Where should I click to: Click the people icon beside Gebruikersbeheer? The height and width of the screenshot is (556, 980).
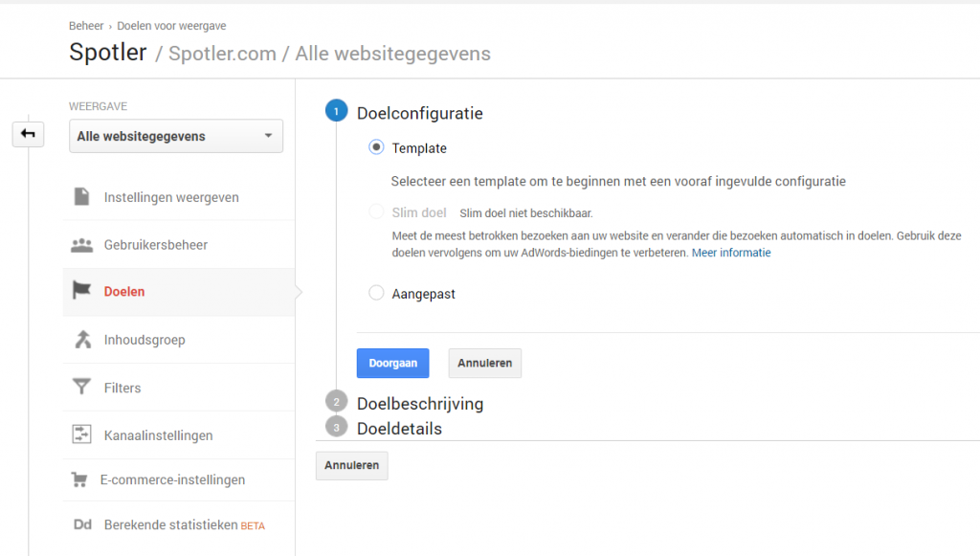[82, 245]
